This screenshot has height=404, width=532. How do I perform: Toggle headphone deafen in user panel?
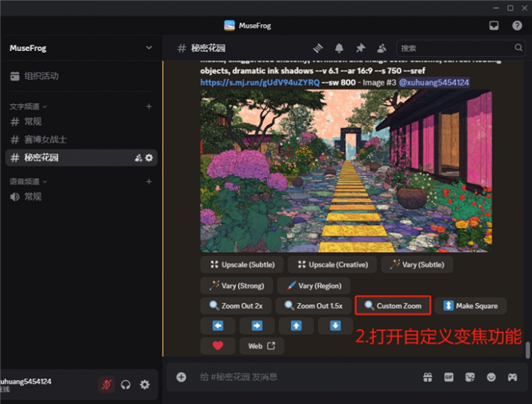click(x=125, y=384)
